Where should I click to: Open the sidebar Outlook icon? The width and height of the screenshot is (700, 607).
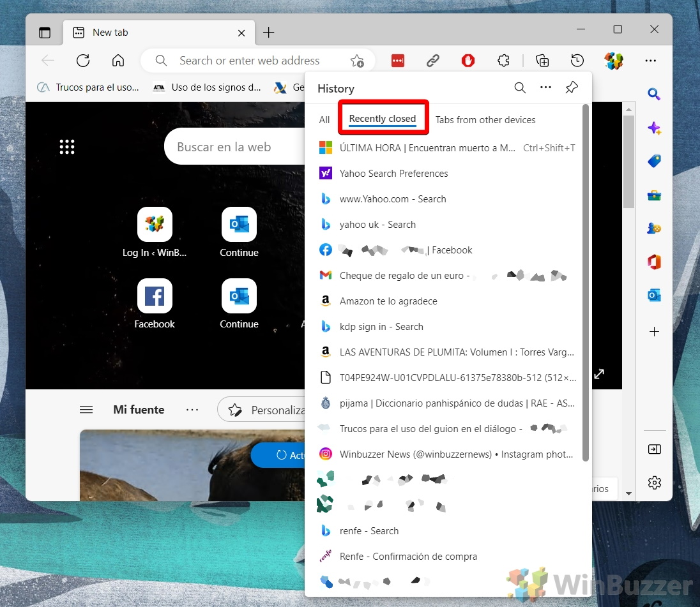tap(654, 296)
